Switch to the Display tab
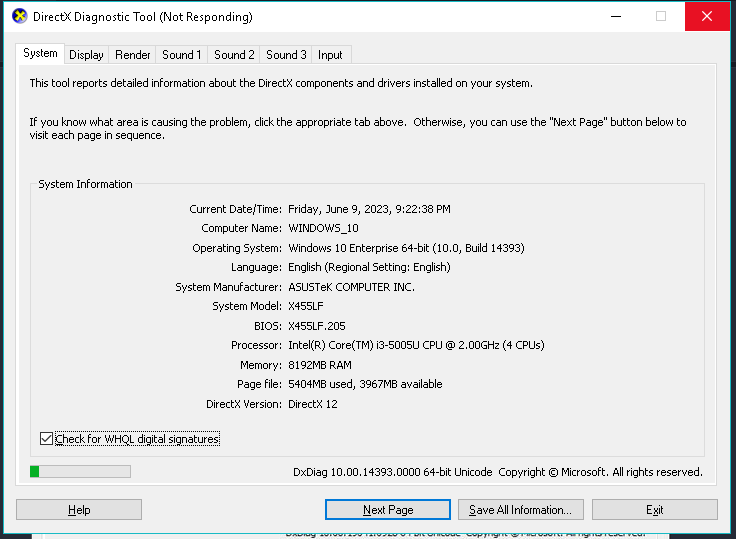Viewport: 736px width, 539px height. pyautogui.click(x=86, y=55)
